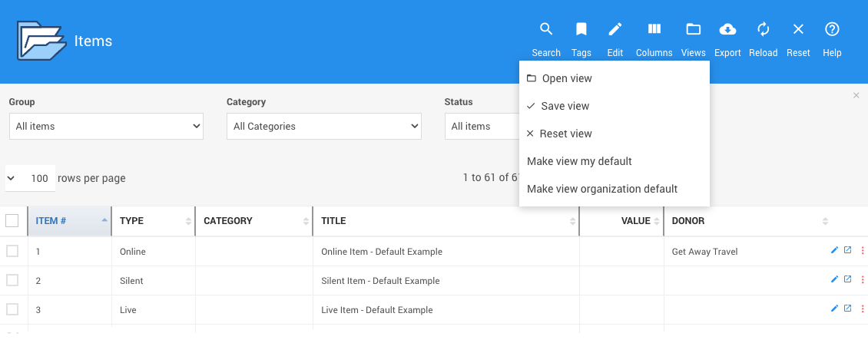The width and height of the screenshot is (868, 353).
Task: Sort table by the TITLE column header
Action: [x=446, y=221]
